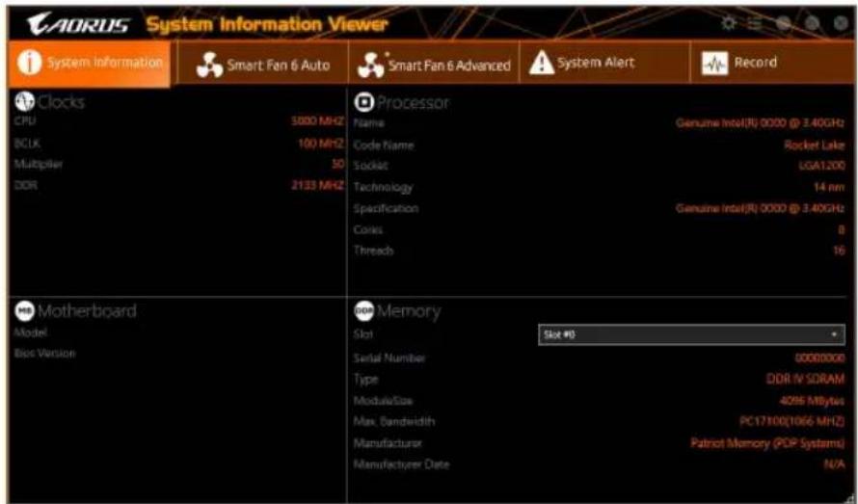Click the Type value DDR IV SDRAM
This screenshot has height=504, width=858.
click(x=805, y=379)
